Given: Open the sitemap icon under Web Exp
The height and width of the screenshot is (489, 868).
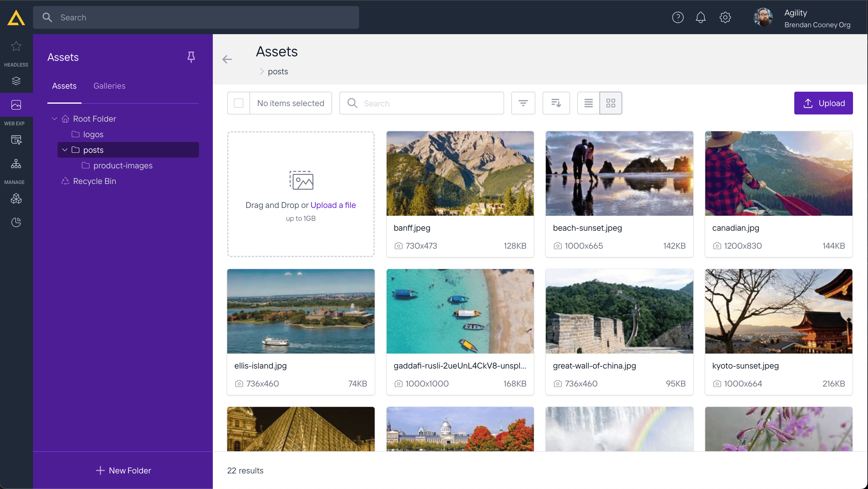Looking at the screenshot, I should pos(16,164).
